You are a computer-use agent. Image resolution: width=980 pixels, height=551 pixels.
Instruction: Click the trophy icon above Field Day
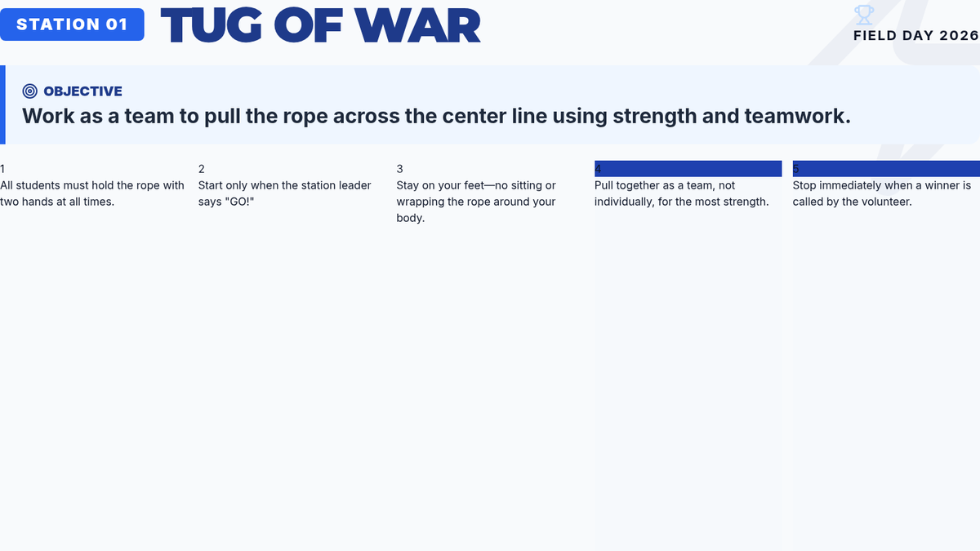[x=863, y=14]
